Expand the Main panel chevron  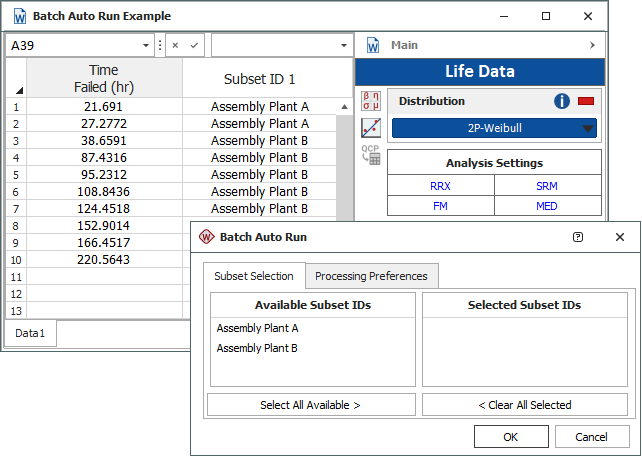[592, 46]
